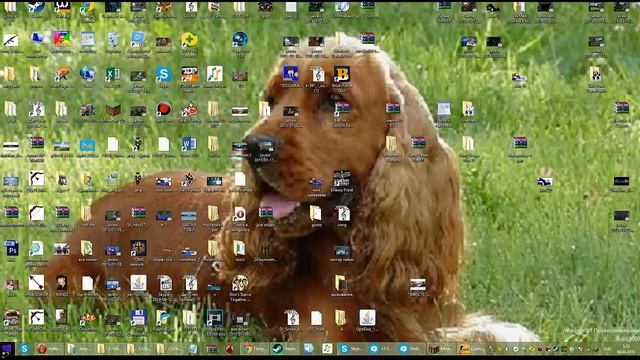The width and height of the screenshot is (640, 360).
Task: Switch to Chrome in the taskbar
Action: [x=254, y=349]
